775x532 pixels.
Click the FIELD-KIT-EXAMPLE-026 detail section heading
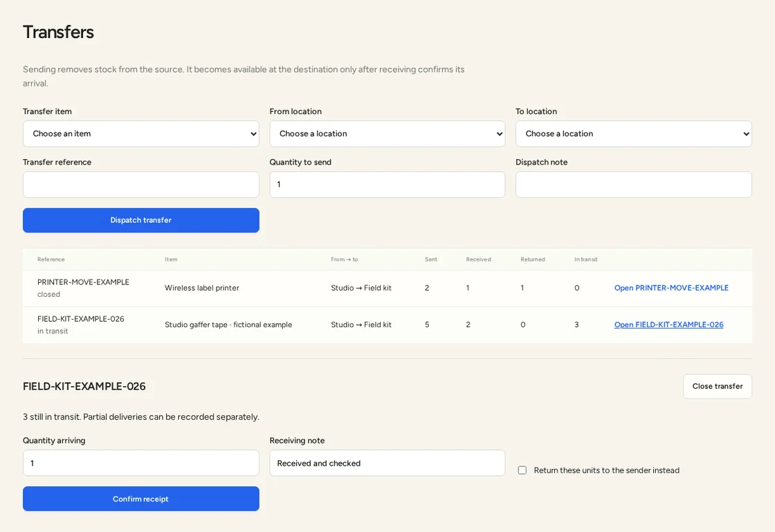tap(84, 386)
